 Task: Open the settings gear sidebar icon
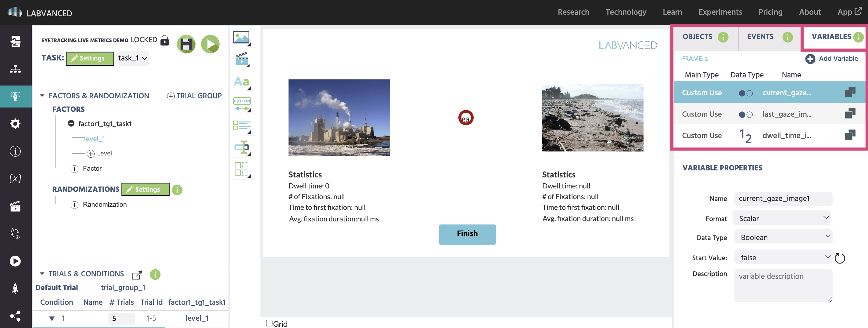15,124
